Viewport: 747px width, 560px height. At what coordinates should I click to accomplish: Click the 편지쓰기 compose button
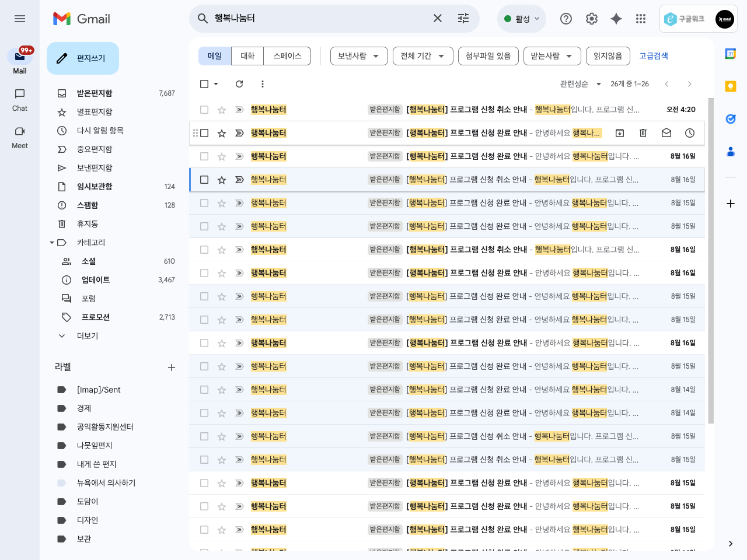click(x=83, y=58)
